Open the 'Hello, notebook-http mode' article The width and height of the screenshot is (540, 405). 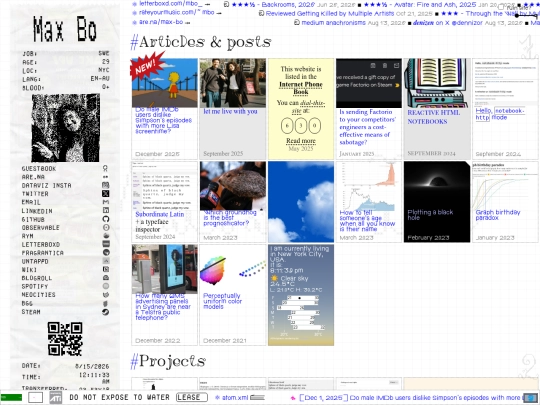pyautogui.click(x=500, y=114)
